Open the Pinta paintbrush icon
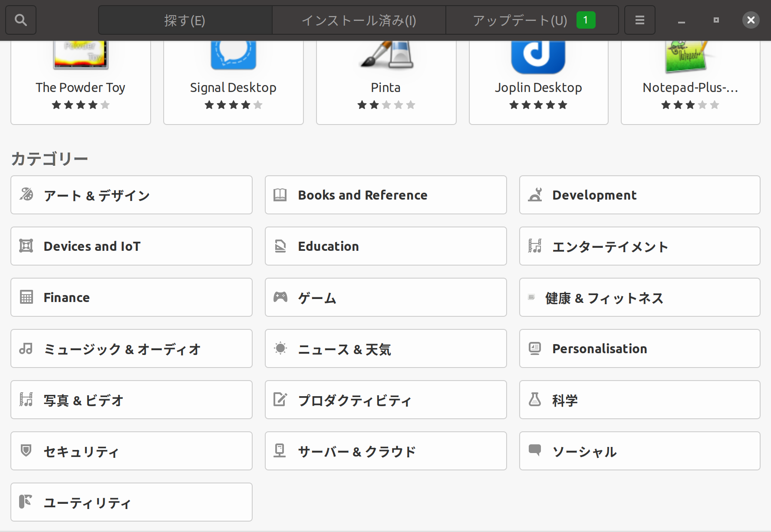Image resolution: width=771 pixels, height=532 pixels. [x=386, y=55]
